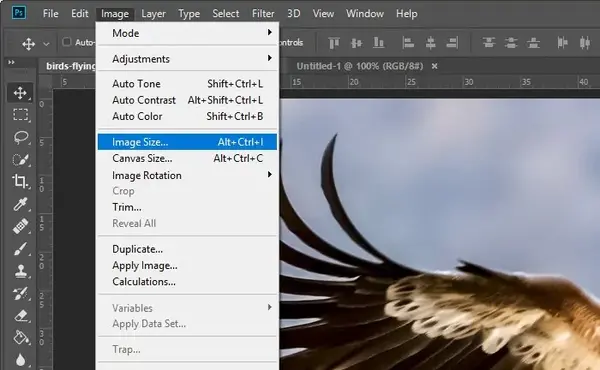
Task: Open the Type menu
Action: tap(189, 14)
